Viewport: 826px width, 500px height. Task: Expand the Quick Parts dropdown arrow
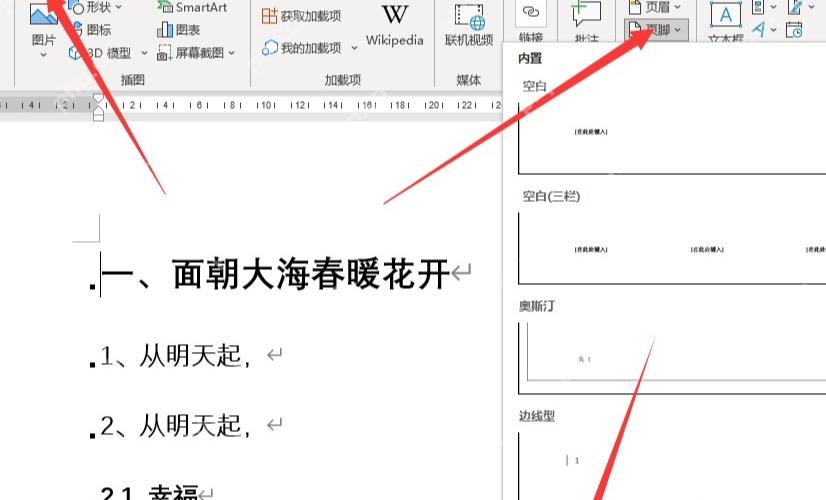(x=773, y=7)
